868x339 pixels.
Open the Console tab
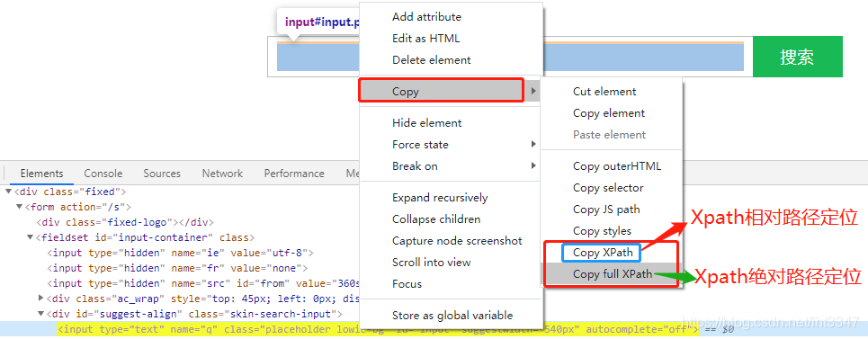pyautogui.click(x=103, y=173)
